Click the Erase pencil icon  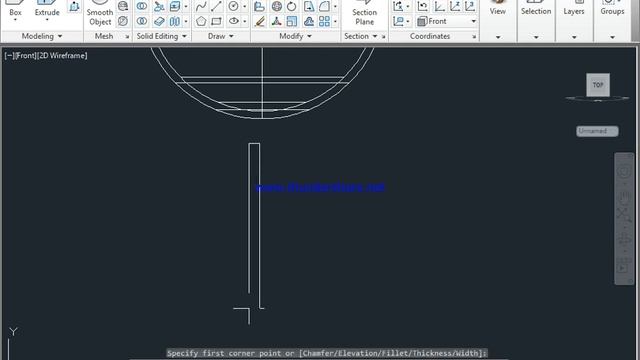(x=260, y=21)
